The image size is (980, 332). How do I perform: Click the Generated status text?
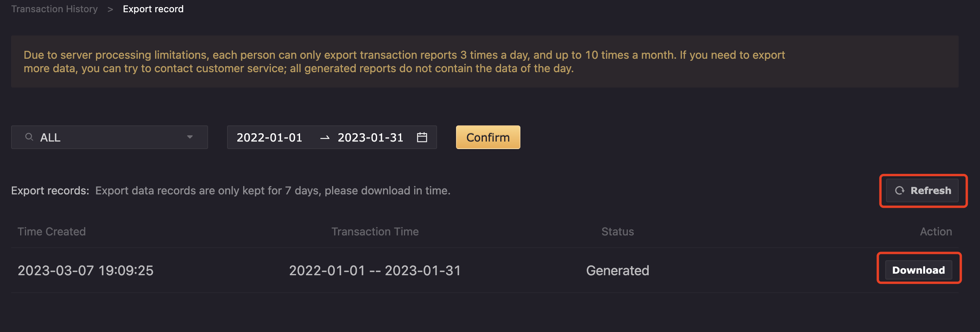coord(618,270)
